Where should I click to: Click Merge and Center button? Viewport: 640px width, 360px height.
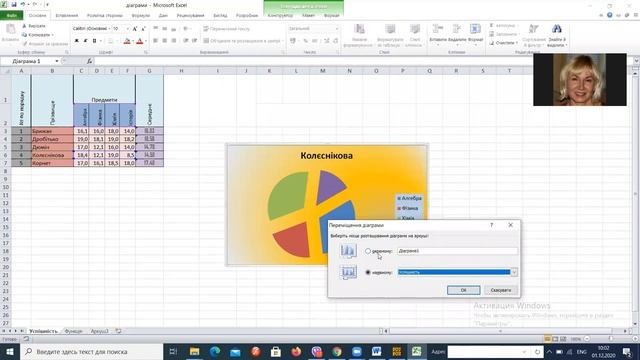(x=242, y=41)
